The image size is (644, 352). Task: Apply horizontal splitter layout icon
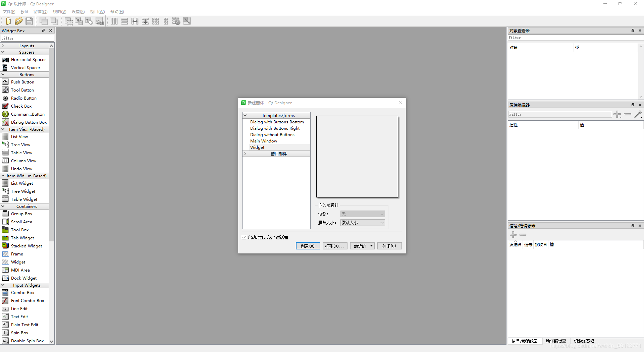(x=135, y=21)
